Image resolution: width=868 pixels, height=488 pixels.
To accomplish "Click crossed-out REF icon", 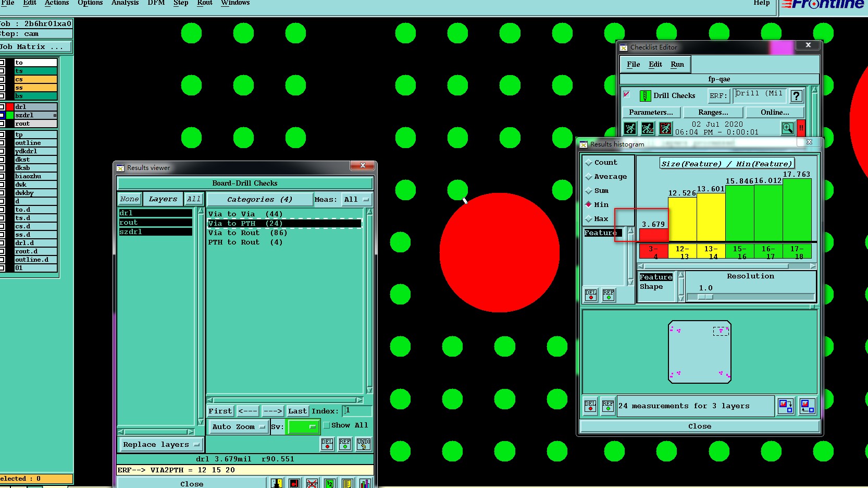I will [312, 483].
